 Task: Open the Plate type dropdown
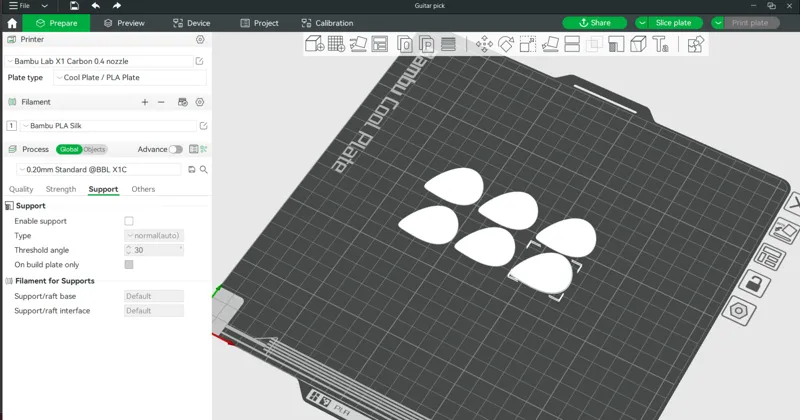point(130,78)
